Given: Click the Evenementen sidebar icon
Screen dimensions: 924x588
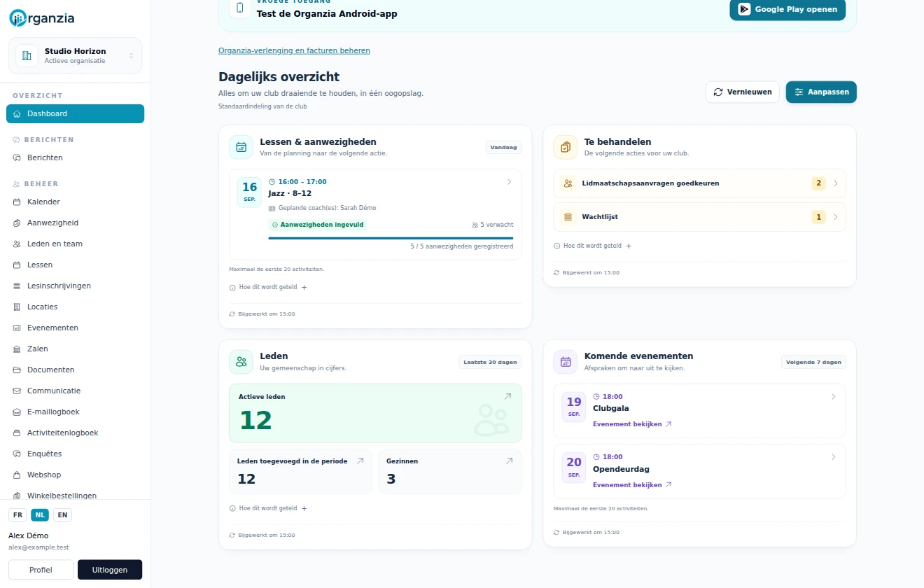Looking at the screenshot, I should point(17,328).
